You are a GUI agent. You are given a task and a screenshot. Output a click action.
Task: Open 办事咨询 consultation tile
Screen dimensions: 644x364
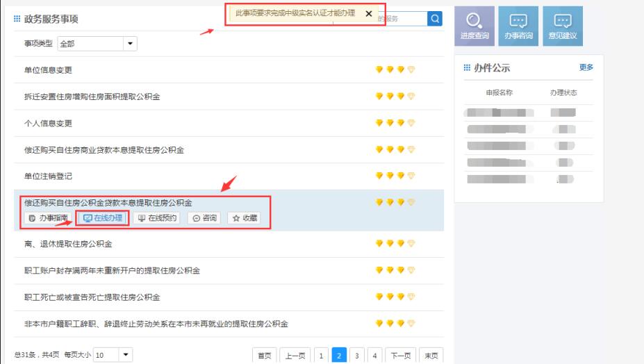click(518, 26)
